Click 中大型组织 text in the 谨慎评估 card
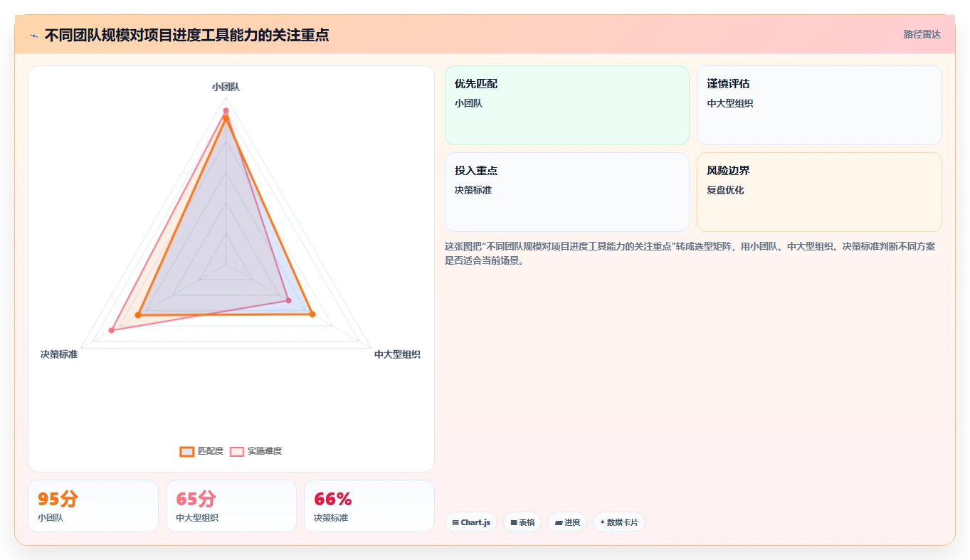Viewport: 970px width, 560px height. (x=730, y=103)
